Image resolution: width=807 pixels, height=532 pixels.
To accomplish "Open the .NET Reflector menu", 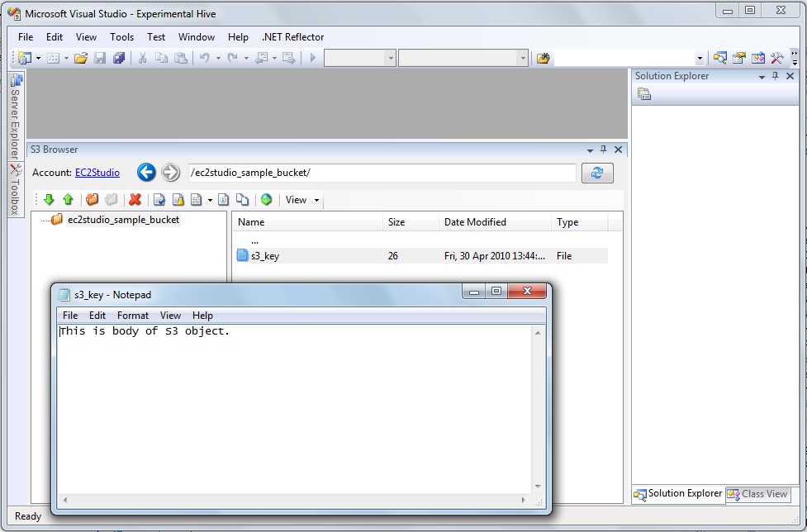I will coord(293,37).
